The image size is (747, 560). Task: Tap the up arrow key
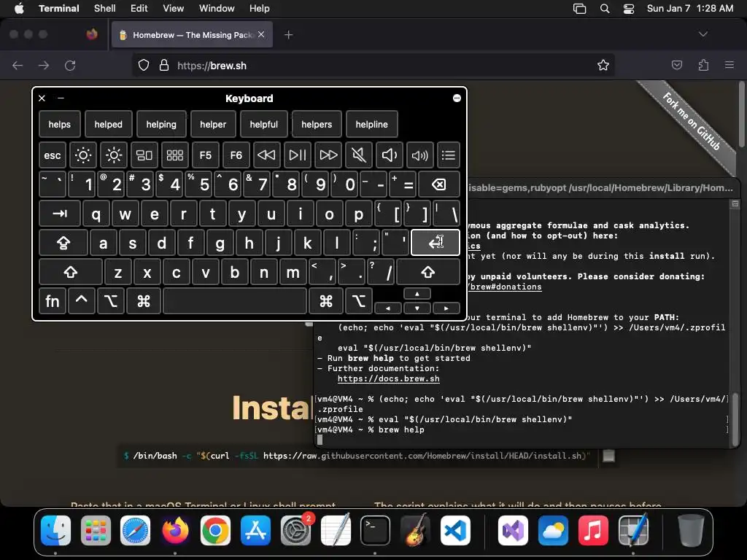click(417, 294)
